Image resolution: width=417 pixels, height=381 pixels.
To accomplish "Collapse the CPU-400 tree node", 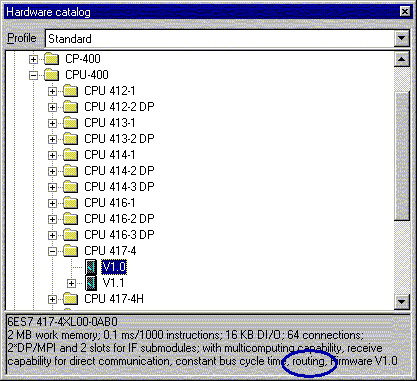I will click(x=33, y=75).
